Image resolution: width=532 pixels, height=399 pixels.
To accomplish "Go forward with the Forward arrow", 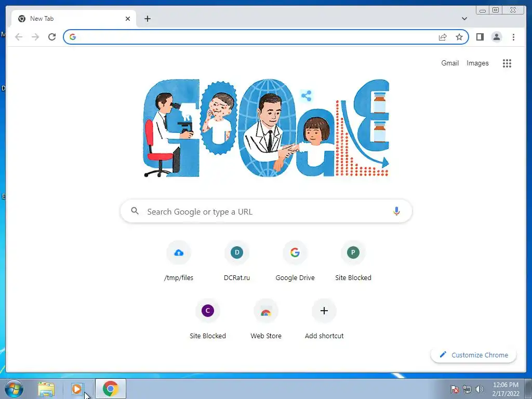I will click(35, 37).
